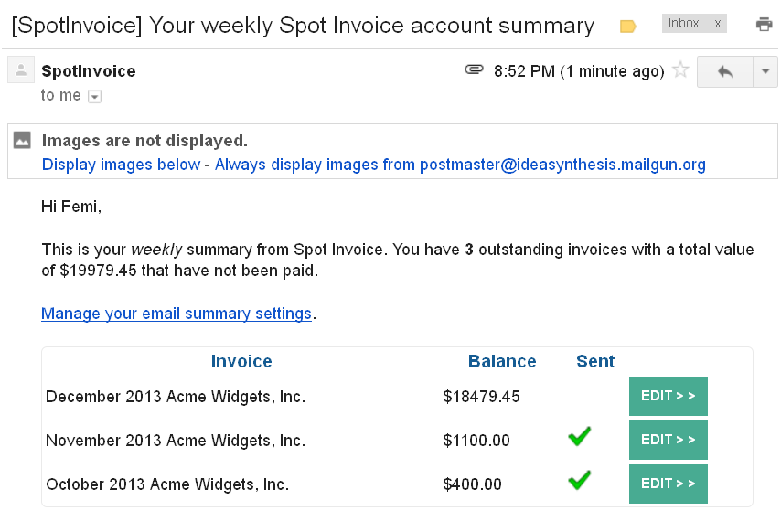Click the attachment paperclip icon
This screenshot has width=781, height=532.
click(474, 70)
